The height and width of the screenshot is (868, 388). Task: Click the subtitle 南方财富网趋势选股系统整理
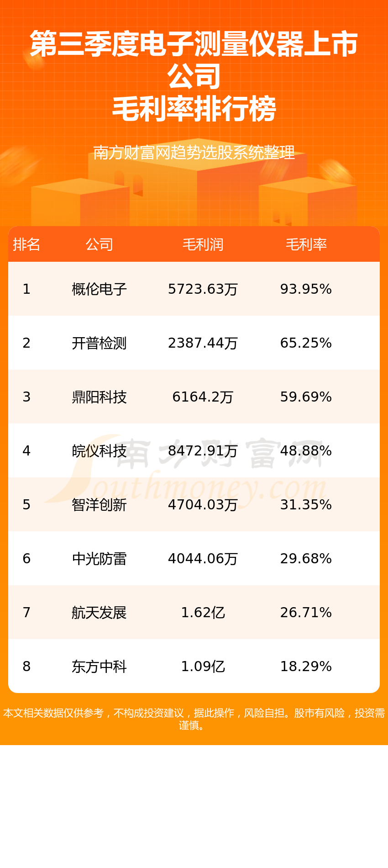click(194, 153)
